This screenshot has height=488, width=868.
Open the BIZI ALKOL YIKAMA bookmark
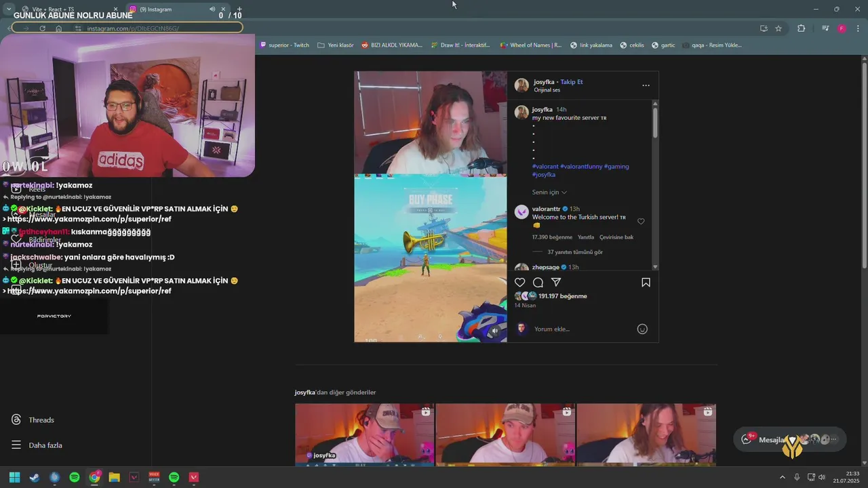coord(392,45)
